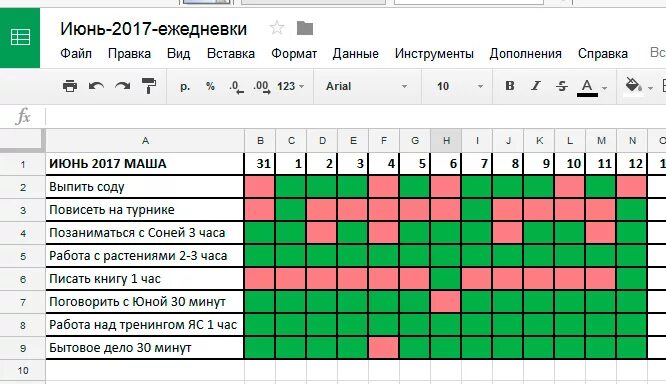Viewport: 666px width, 384px height.
Task: Apply currency format р. button
Action: click(185, 87)
